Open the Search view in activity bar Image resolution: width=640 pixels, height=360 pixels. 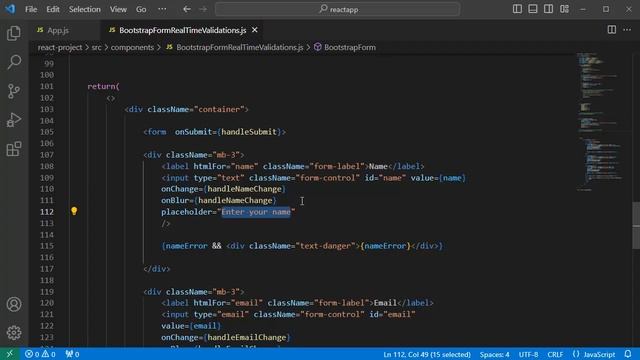pos(14,62)
